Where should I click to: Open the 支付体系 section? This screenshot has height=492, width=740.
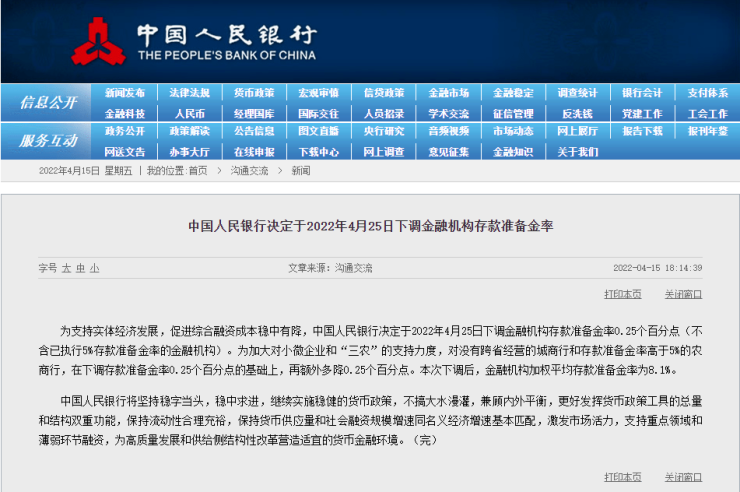(707, 93)
